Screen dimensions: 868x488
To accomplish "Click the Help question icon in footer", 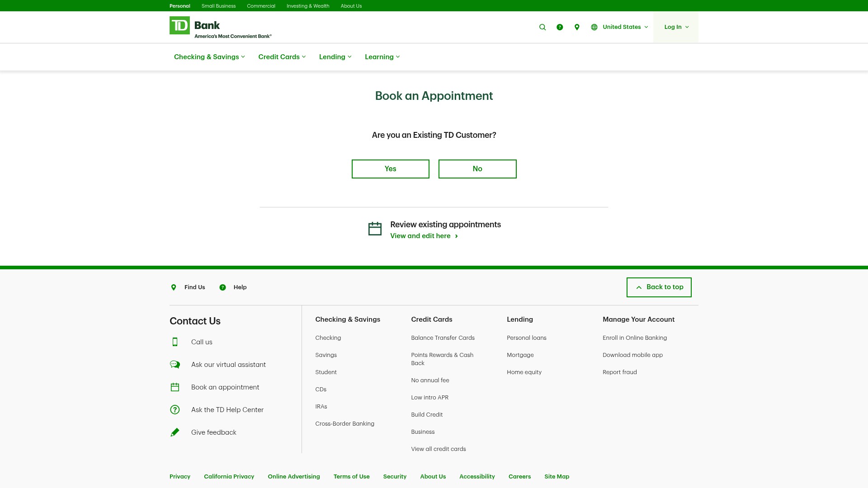I will point(222,287).
